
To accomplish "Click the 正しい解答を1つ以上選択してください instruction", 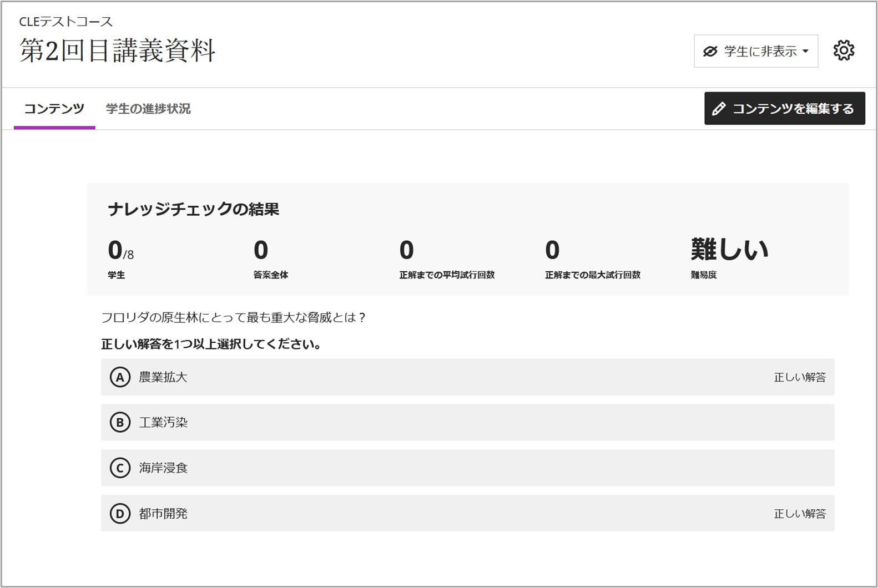I will 211,344.
